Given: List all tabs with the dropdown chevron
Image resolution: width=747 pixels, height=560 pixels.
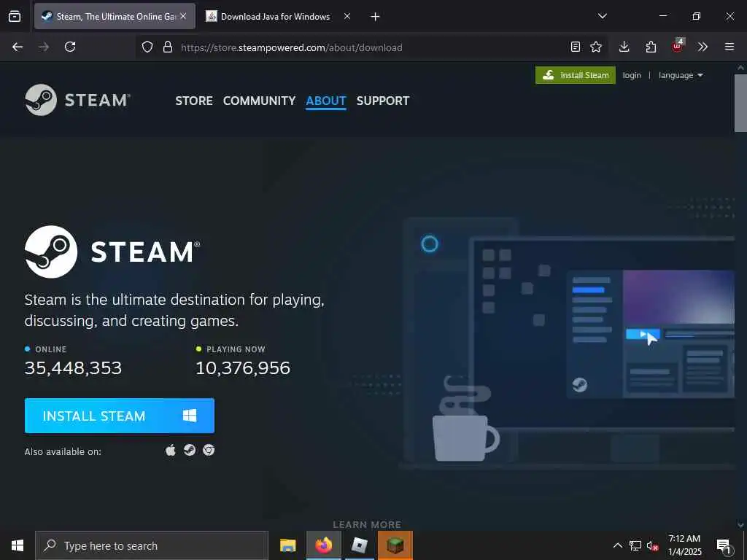Looking at the screenshot, I should (x=602, y=16).
